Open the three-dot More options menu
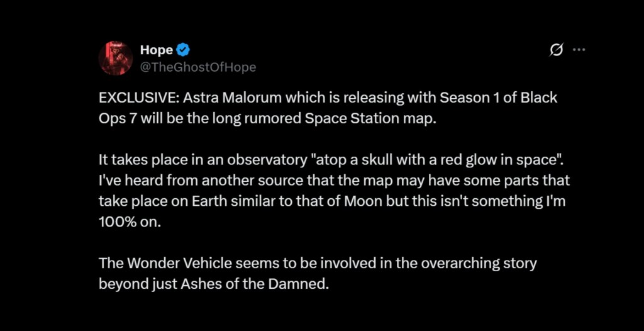 pyautogui.click(x=579, y=50)
